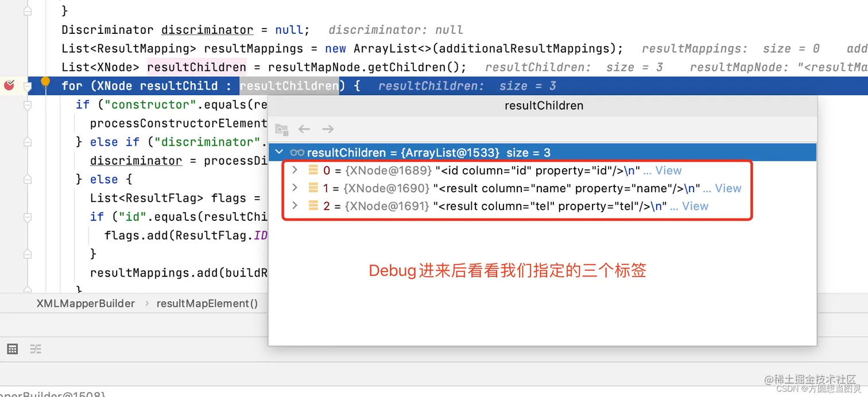Click the list icon of element 0
Viewport: 868px width, 397px height.
(313, 170)
